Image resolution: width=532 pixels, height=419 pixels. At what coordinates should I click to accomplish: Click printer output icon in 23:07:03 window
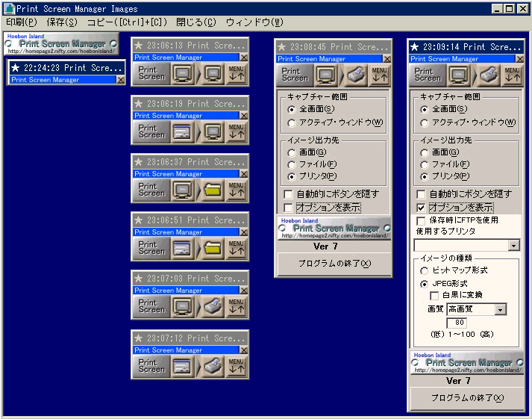point(213,307)
